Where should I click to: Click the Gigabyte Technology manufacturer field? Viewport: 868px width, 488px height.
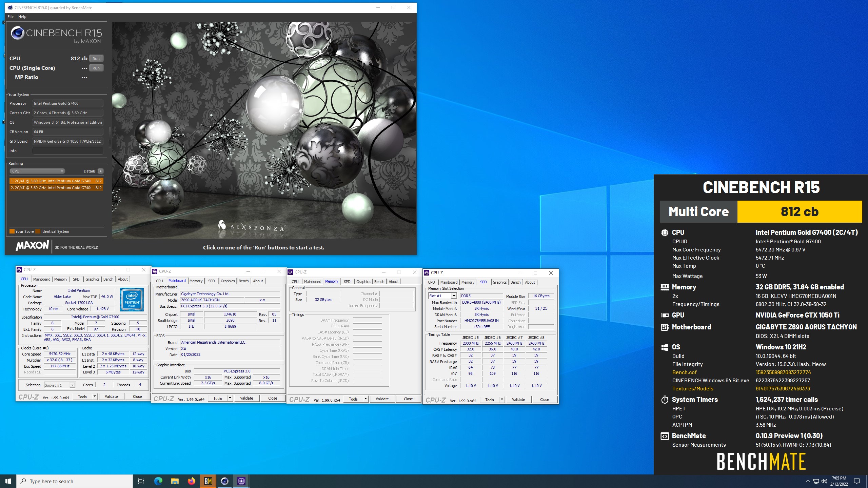click(x=230, y=294)
